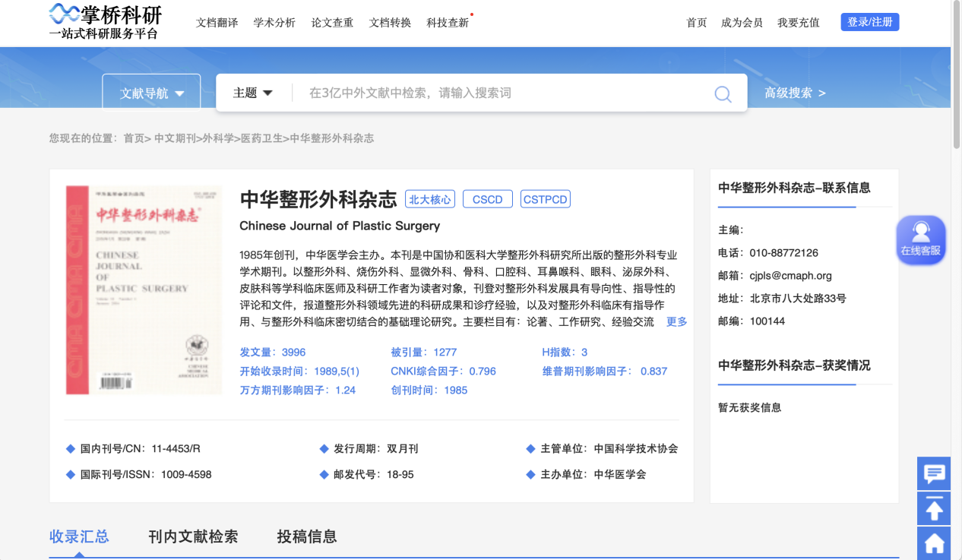This screenshot has width=962, height=560.
Task: Click the 登录/注册 button
Action: tap(870, 22)
